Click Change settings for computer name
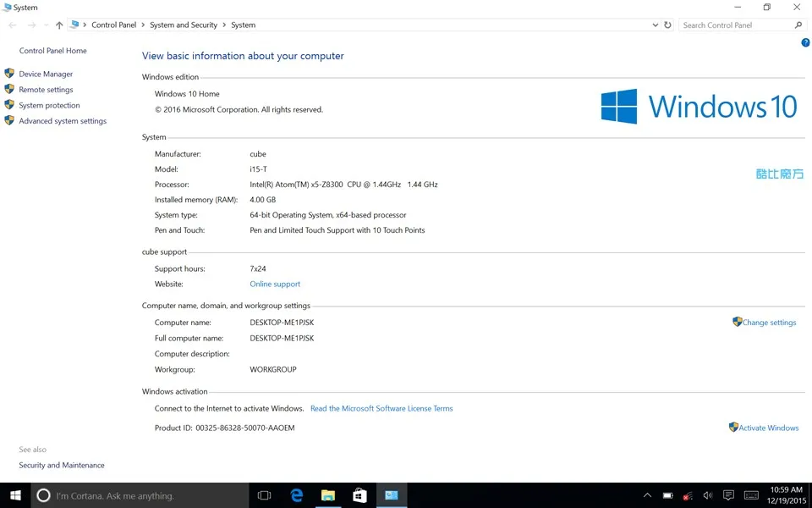This screenshot has width=812, height=508. 769,323
